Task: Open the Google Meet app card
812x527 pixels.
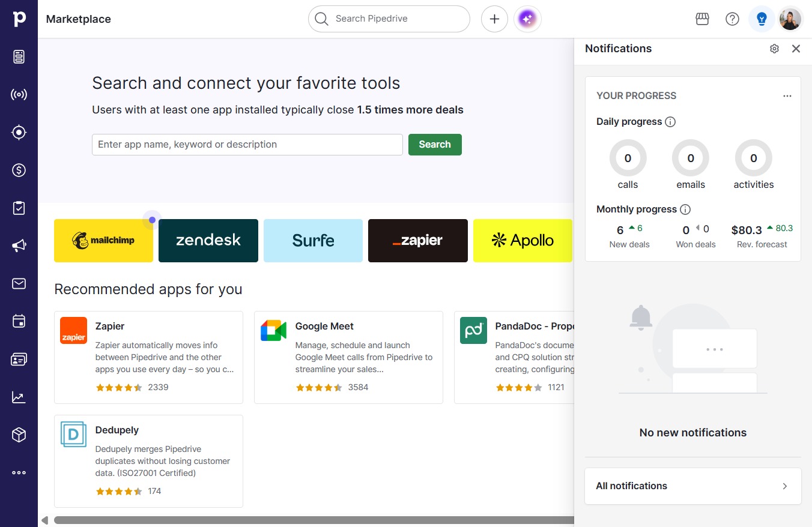Action: 348,357
